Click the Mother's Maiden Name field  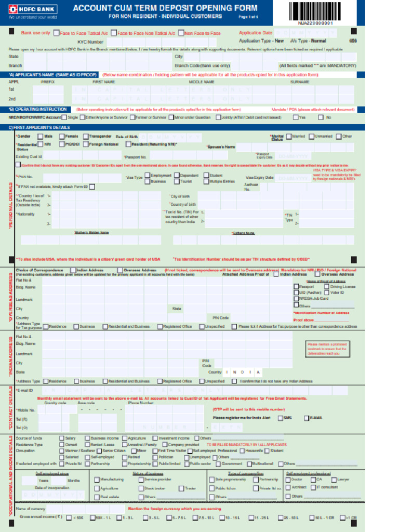tap(91, 240)
